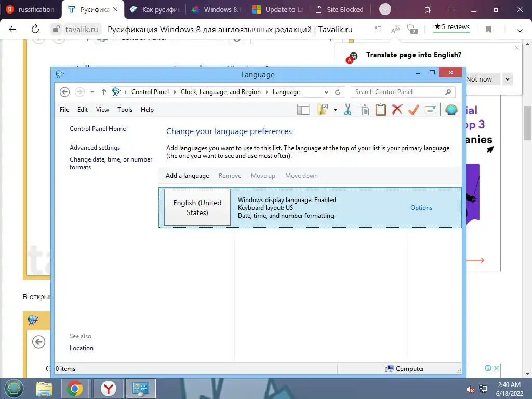Reload the tavalik.ru page
The height and width of the screenshot is (399, 532).
coord(35,29)
